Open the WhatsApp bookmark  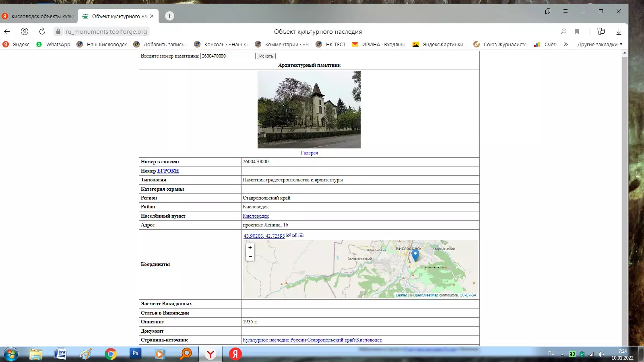(53, 44)
